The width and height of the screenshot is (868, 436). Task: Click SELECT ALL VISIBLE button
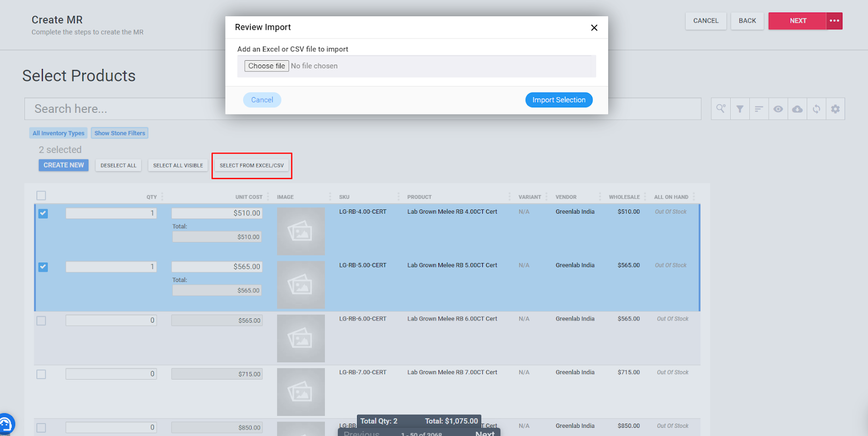pyautogui.click(x=178, y=165)
